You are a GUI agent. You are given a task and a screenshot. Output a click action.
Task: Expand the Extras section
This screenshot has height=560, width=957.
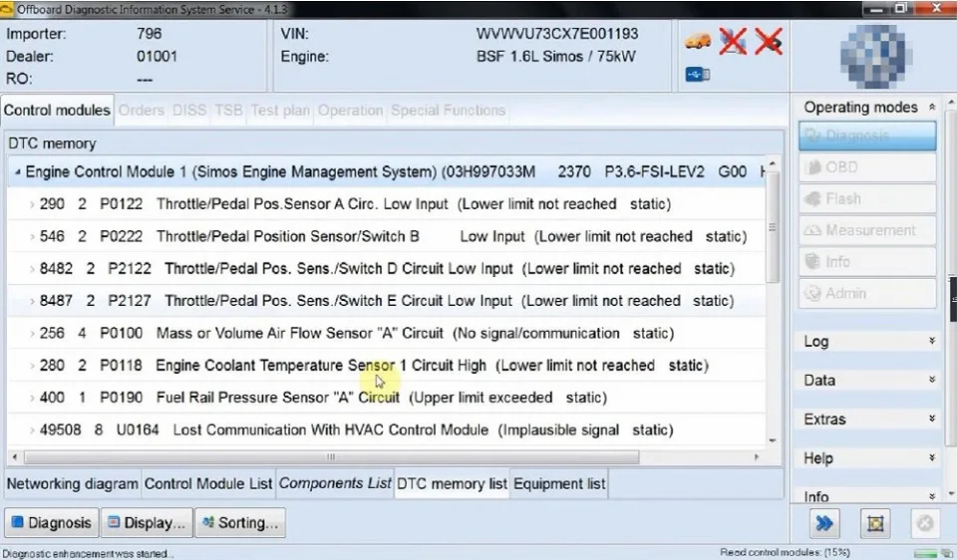coord(932,419)
